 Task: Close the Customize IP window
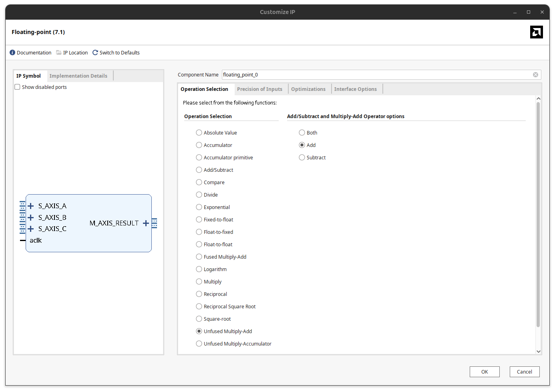click(x=542, y=12)
